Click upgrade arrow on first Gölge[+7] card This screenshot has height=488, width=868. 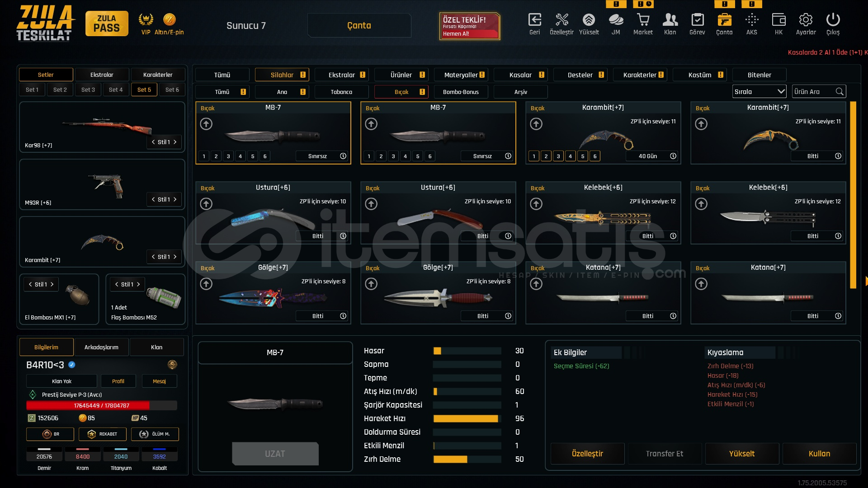tap(206, 284)
